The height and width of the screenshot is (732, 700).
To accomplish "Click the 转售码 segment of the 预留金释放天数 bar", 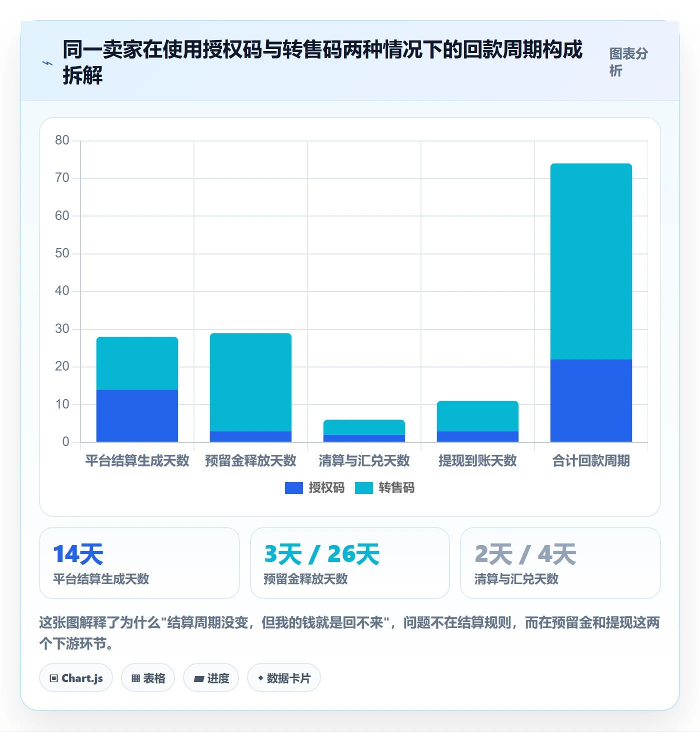I will click(x=250, y=382).
